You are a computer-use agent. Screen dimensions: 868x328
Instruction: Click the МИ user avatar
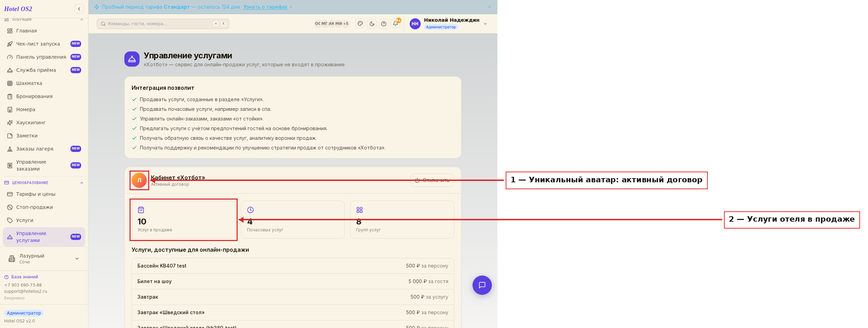339,24
